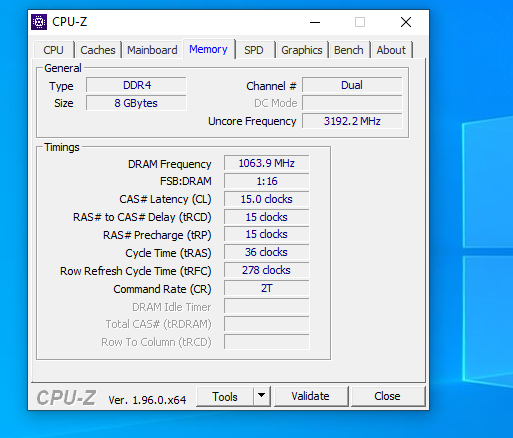Click the empty Total CAS# (tRDRAM) field
The image size is (513, 438).
tap(267, 324)
